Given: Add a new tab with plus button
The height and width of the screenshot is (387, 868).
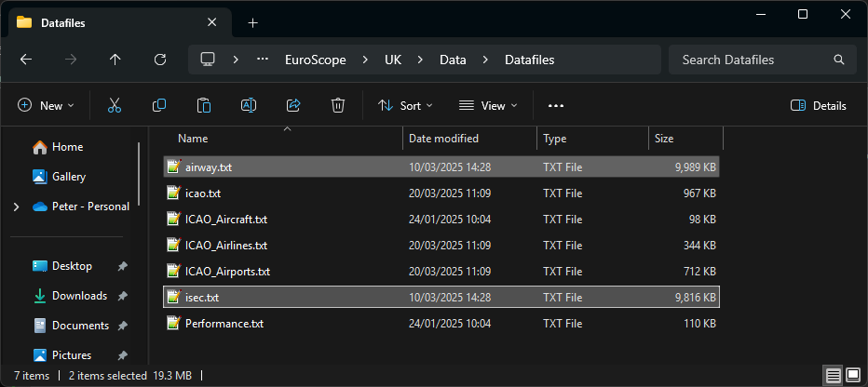Looking at the screenshot, I should 252,22.
